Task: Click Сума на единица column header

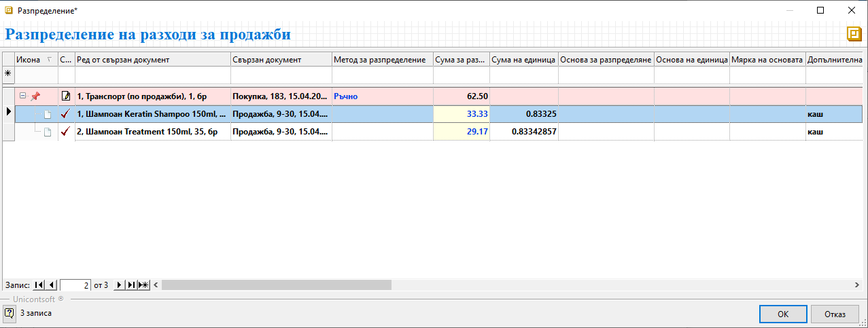Action: point(523,60)
